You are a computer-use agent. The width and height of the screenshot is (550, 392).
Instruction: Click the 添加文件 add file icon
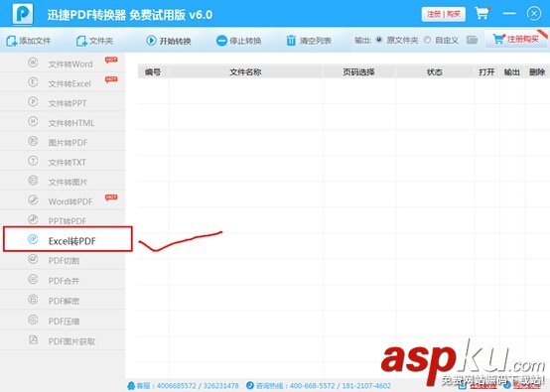coord(11,41)
